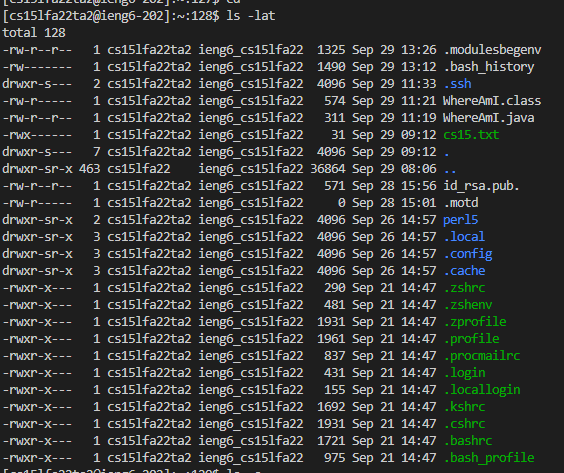
Task: Click WhereAmI.java file name
Action: [488, 118]
